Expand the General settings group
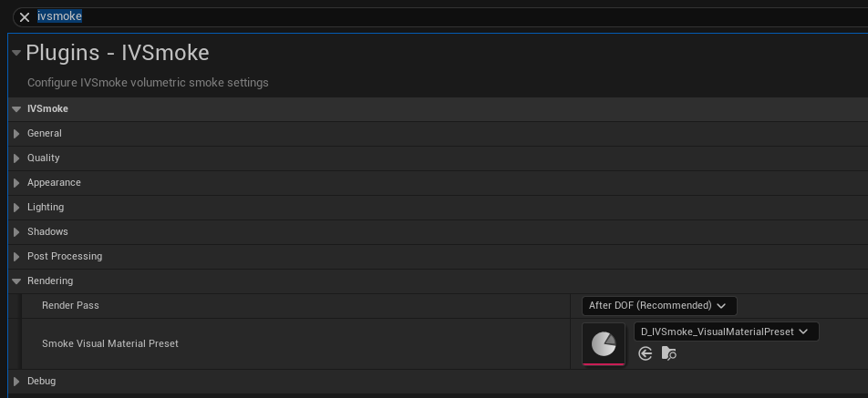 [x=16, y=134]
